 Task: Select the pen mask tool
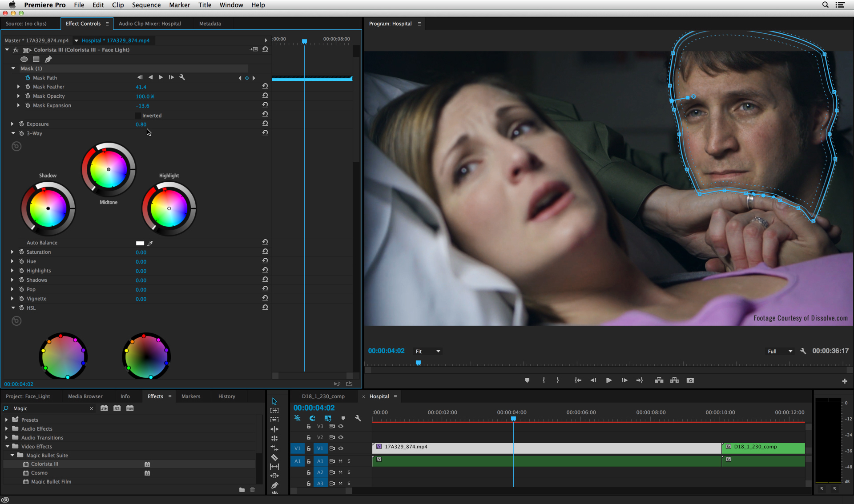point(48,59)
